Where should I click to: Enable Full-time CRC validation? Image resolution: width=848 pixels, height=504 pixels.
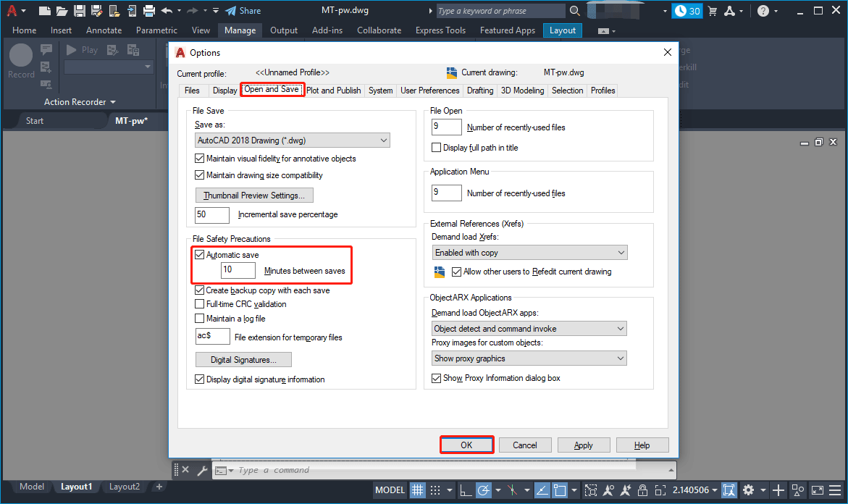coord(200,304)
